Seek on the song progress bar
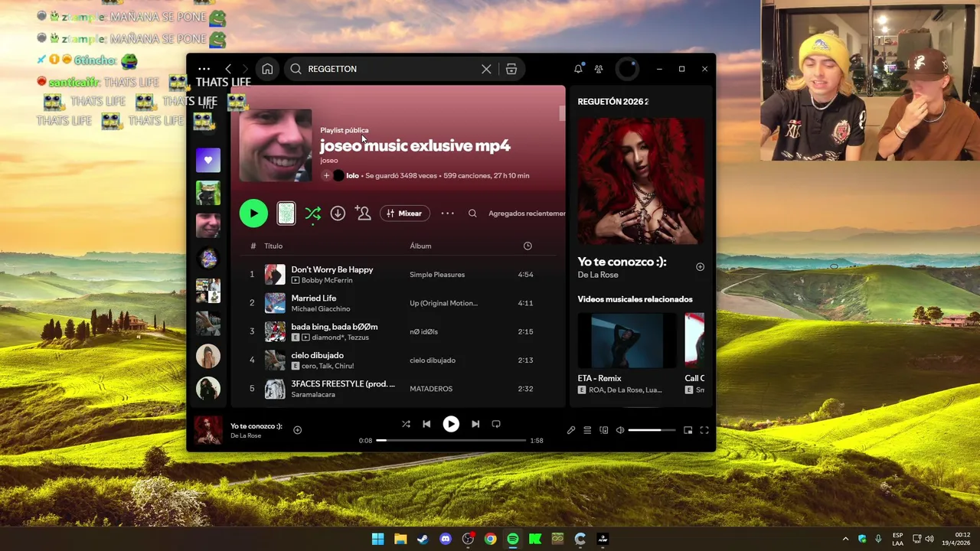 tap(451, 441)
